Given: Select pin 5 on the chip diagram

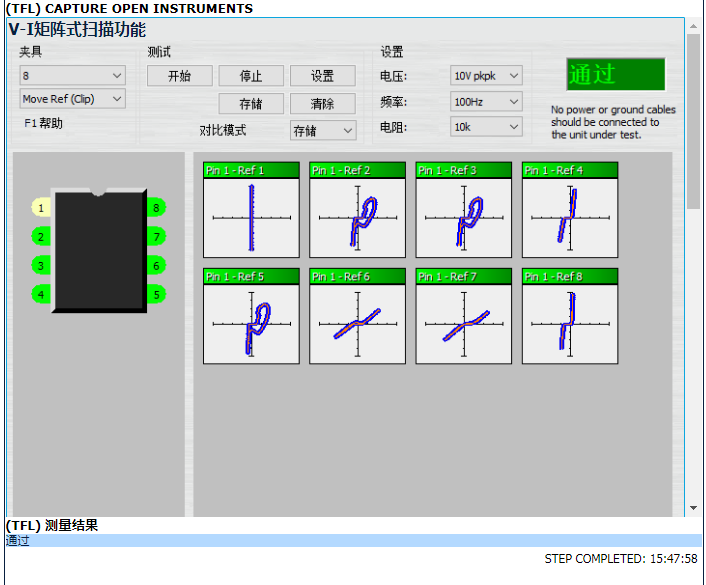Looking at the screenshot, I should (156, 295).
